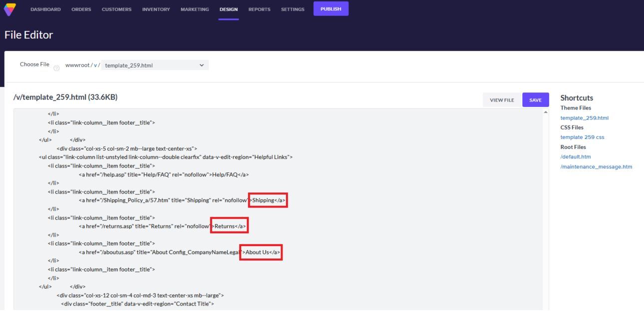644x311 pixels.
Task: Click the 'v' folder link in the path
Action: pyautogui.click(x=95, y=65)
